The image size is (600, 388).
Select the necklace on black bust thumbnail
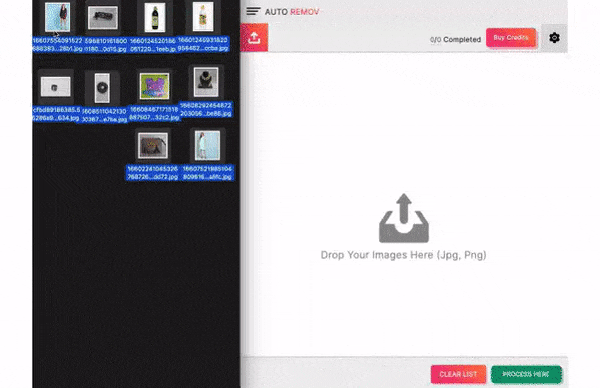click(x=206, y=82)
